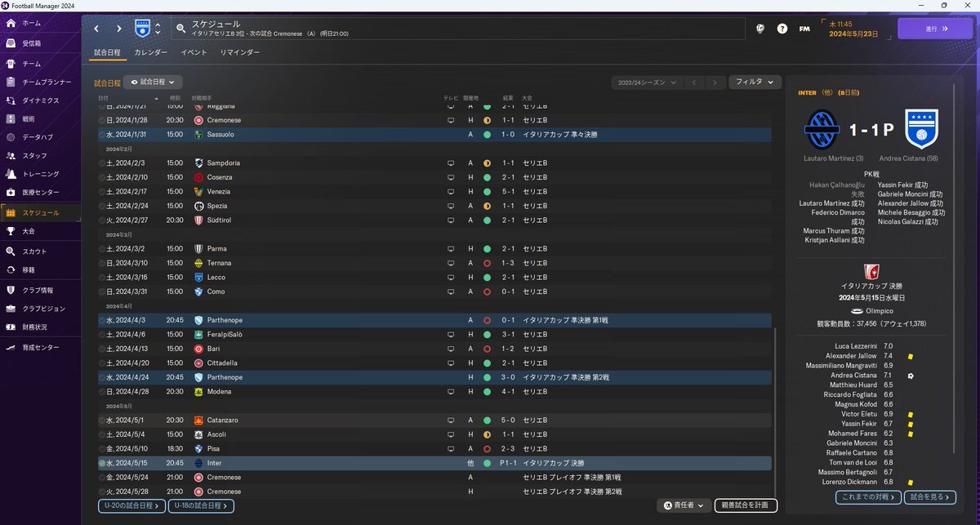980x525 pixels.
Task: Click the Sassuolo club crest in the schedule
Action: pyautogui.click(x=198, y=134)
